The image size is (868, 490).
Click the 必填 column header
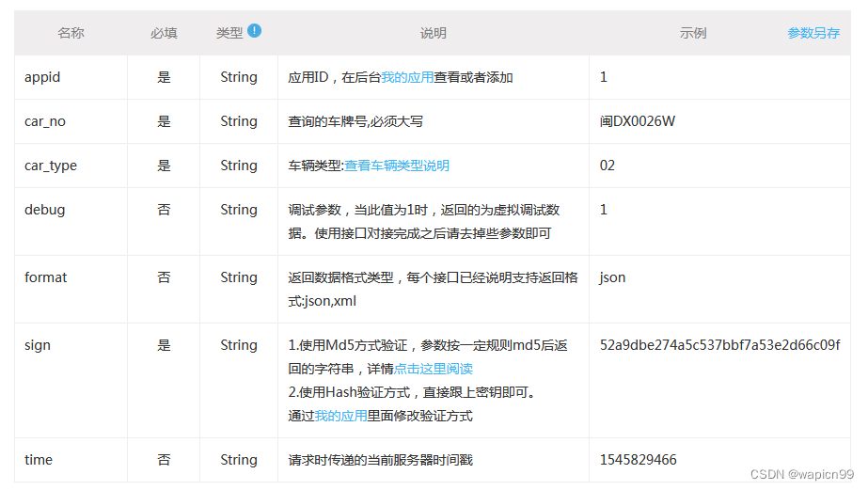(164, 33)
